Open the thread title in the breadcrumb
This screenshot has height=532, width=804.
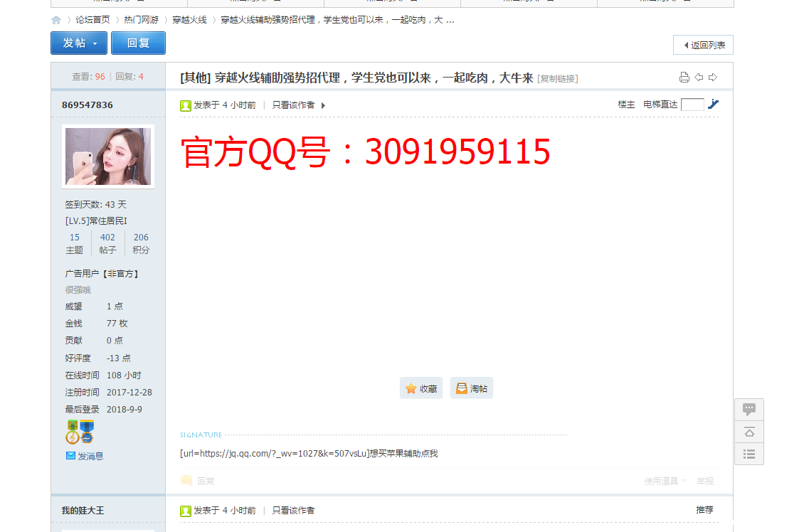[337, 20]
